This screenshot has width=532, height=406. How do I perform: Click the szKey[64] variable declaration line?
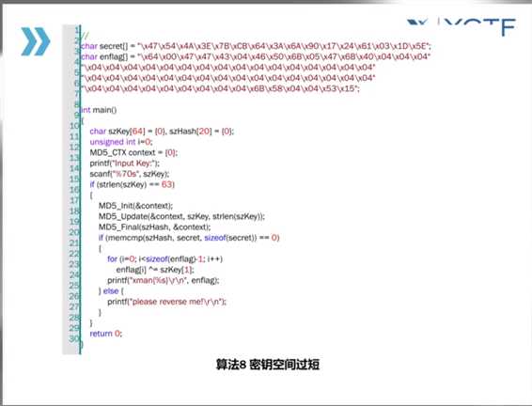(x=162, y=132)
